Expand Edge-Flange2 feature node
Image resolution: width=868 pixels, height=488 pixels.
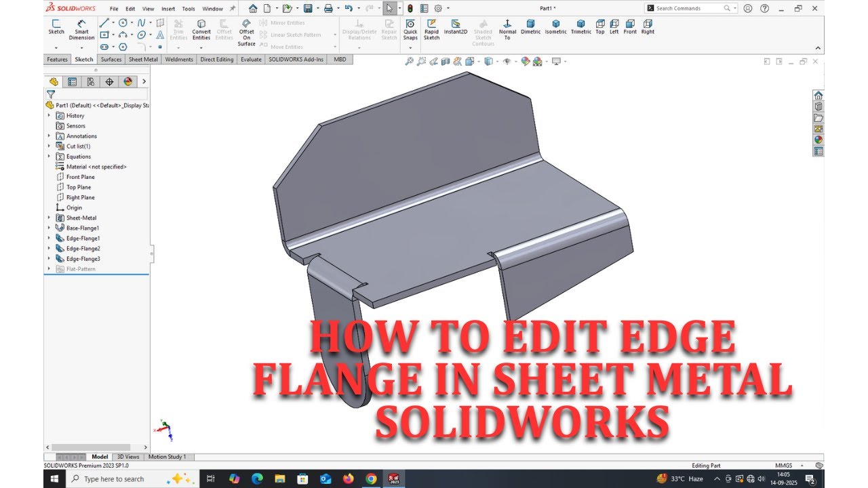[x=49, y=248]
